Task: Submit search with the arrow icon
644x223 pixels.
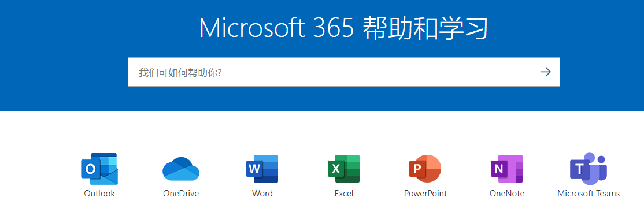Action: click(x=545, y=72)
